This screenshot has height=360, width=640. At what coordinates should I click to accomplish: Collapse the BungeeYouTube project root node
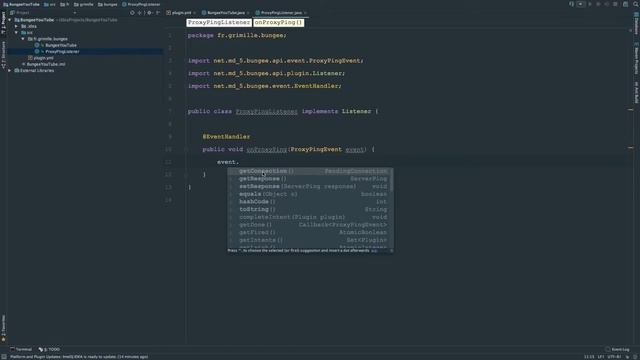tap(10, 20)
